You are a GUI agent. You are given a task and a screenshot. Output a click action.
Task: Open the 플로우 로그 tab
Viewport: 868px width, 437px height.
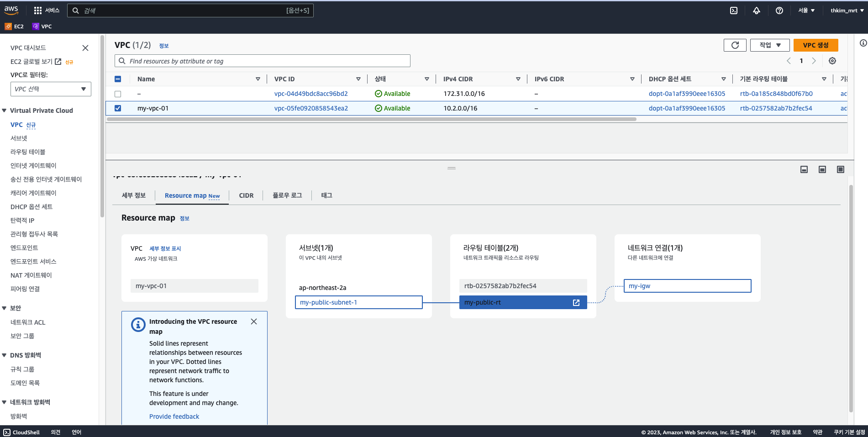[x=287, y=195]
